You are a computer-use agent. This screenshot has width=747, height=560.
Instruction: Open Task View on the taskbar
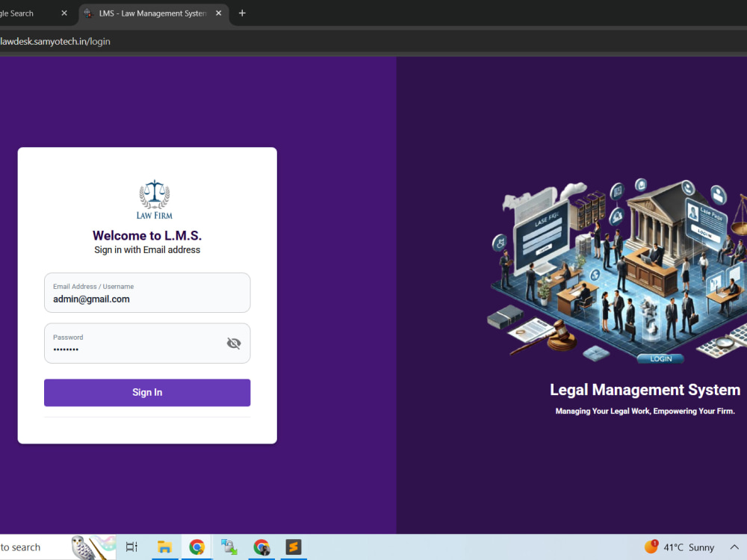click(131, 547)
